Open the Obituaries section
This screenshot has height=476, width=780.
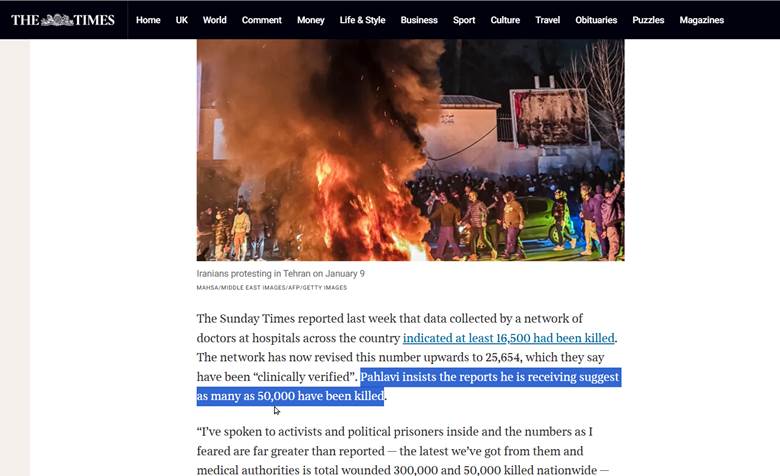(596, 20)
